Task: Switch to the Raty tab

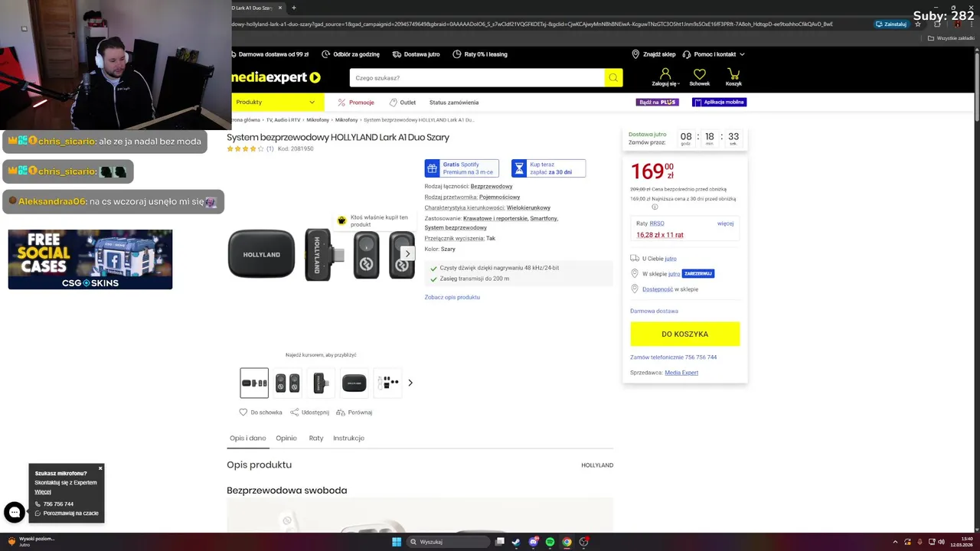Action: point(316,439)
